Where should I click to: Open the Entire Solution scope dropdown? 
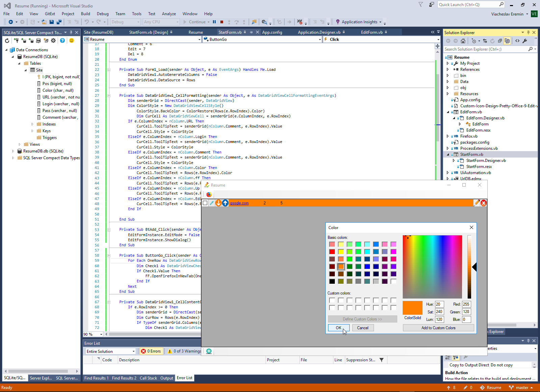click(111, 351)
